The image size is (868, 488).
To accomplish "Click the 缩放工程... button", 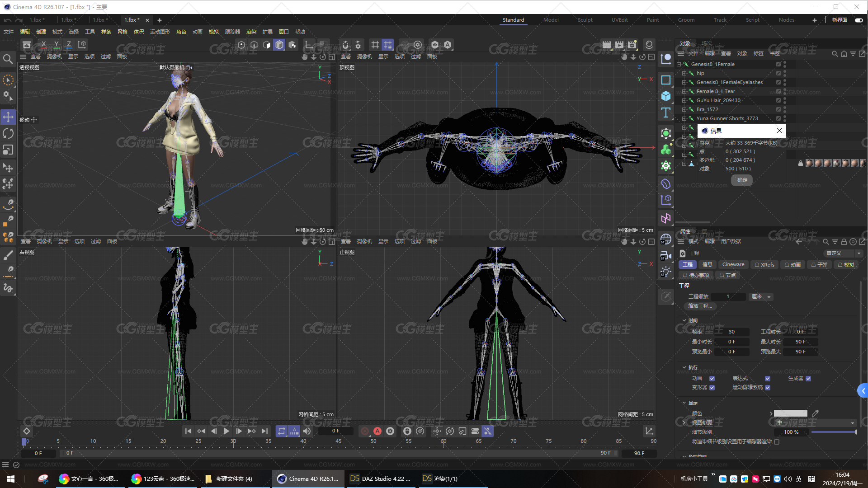I will pos(700,306).
